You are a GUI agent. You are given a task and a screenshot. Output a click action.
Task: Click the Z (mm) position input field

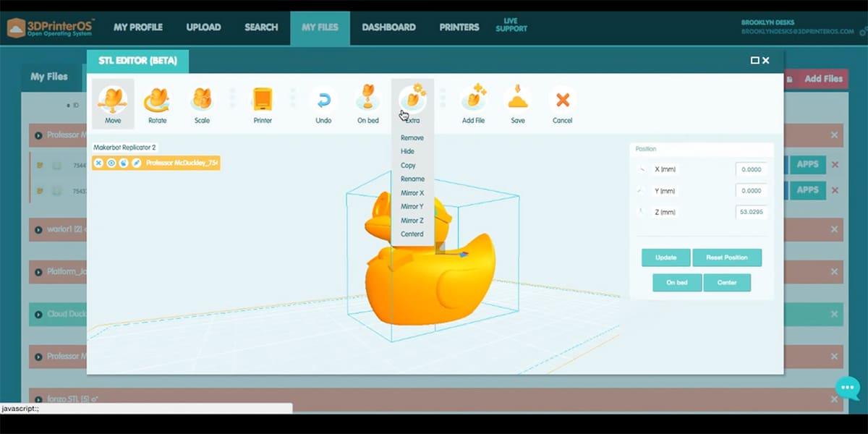(752, 213)
